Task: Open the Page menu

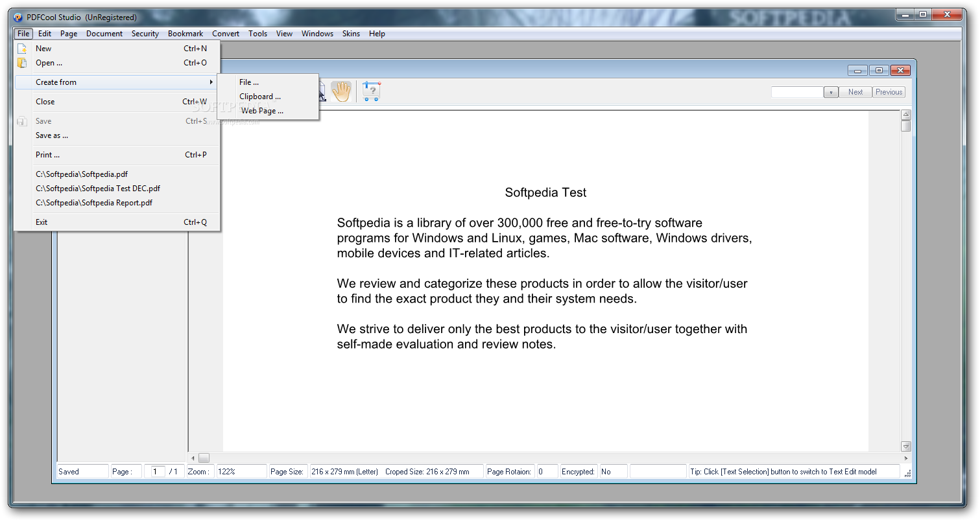Action: (x=69, y=34)
